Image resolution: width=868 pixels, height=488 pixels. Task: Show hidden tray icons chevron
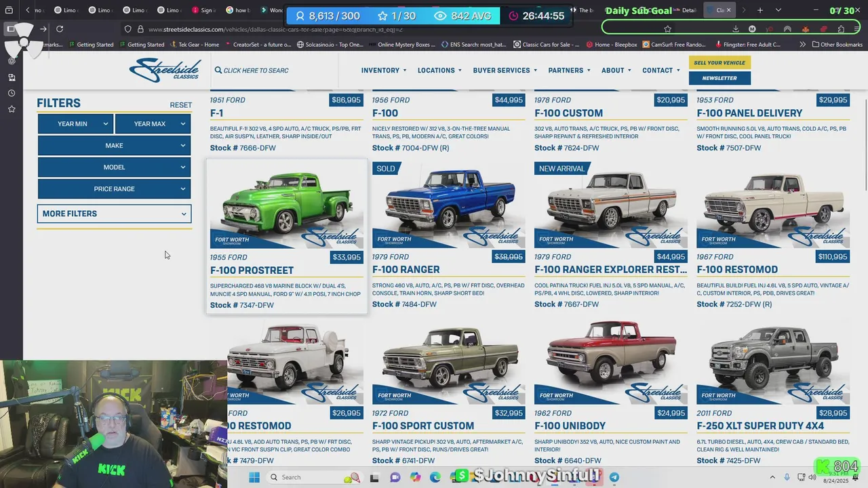click(774, 477)
